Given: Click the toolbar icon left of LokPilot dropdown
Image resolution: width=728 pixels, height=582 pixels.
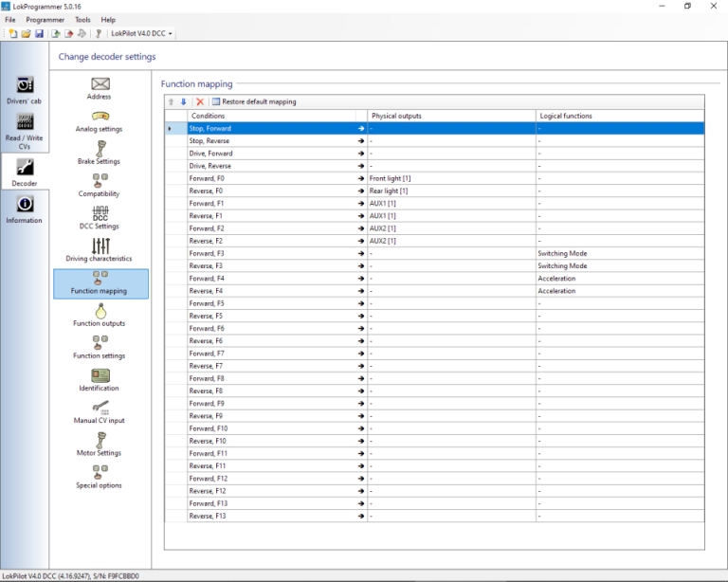Looking at the screenshot, I should point(99,33).
